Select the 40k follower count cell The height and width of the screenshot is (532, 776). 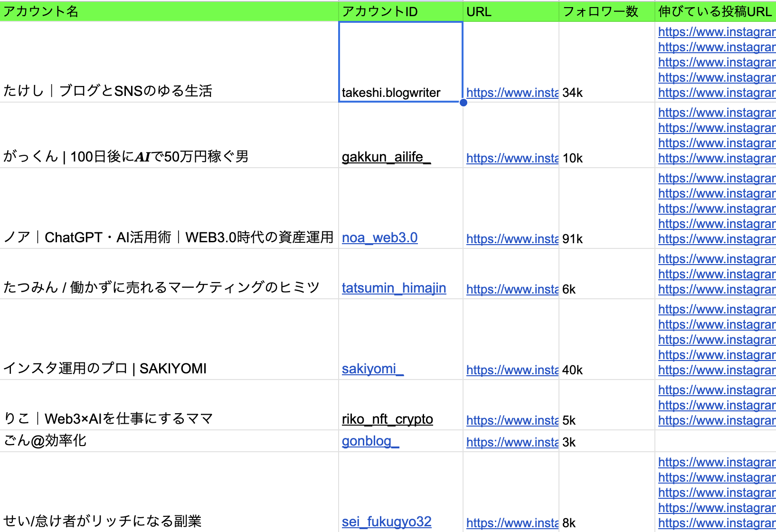607,340
